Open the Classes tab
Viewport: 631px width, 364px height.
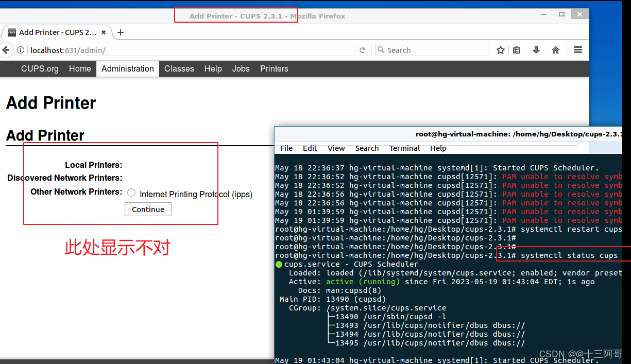point(179,68)
